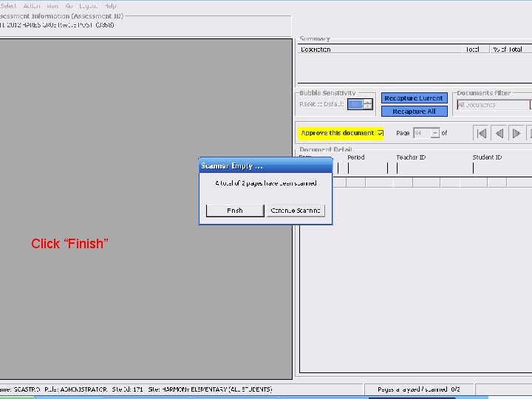This screenshot has height=399, width=532.
Task: Click the Student ID field
Action: [502, 168]
